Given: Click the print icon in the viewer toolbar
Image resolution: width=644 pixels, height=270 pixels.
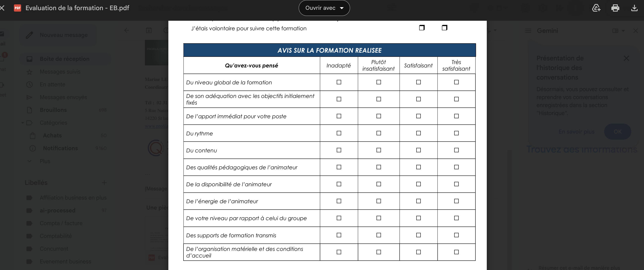Looking at the screenshot, I should pos(615,8).
